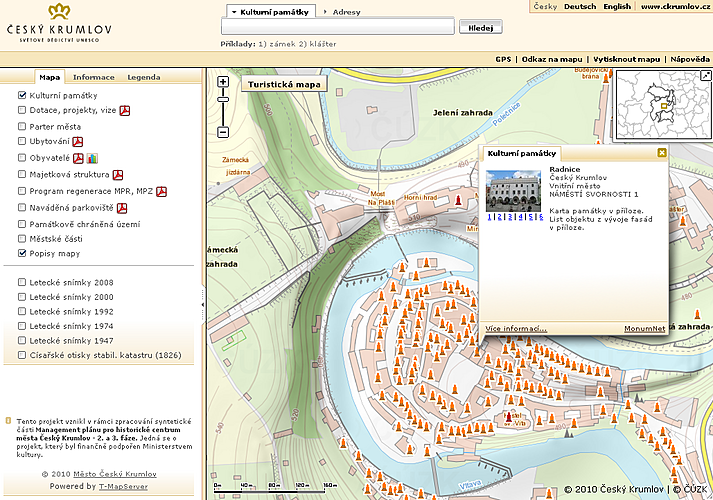This screenshot has height=500, width=713.
Task: Open www.ckrumlov.cz link
Action: point(675,6)
